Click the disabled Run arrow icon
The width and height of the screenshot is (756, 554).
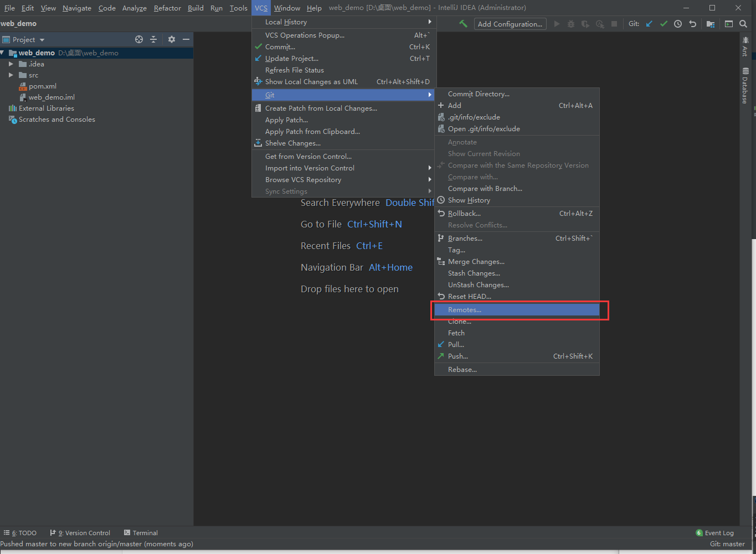point(557,24)
